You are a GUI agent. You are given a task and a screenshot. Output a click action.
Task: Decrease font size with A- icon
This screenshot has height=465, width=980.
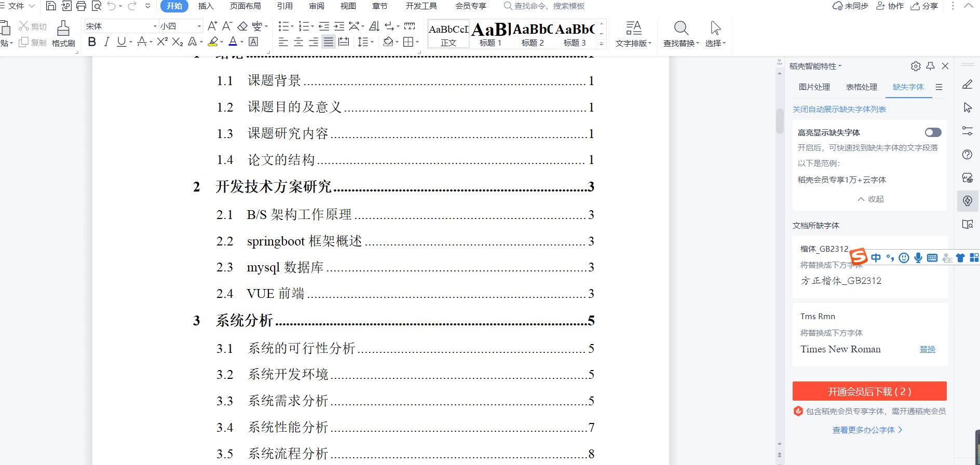(227, 26)
